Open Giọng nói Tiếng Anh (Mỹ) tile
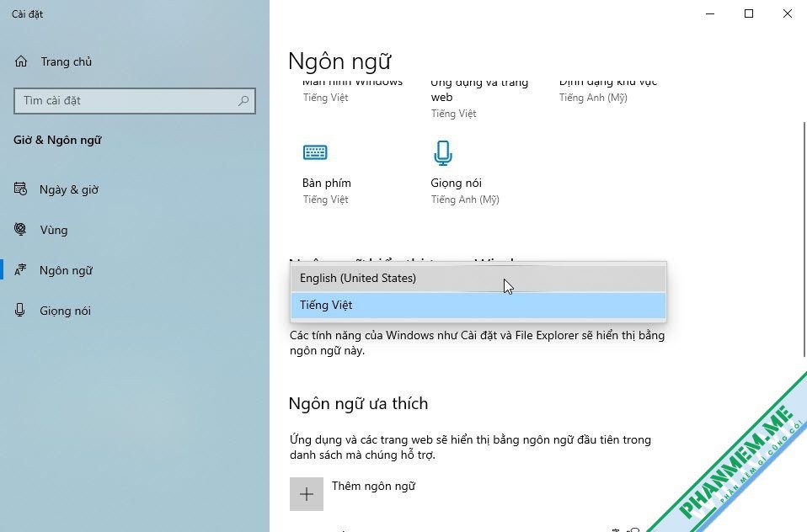807x532 pixels. pos(465,174)
